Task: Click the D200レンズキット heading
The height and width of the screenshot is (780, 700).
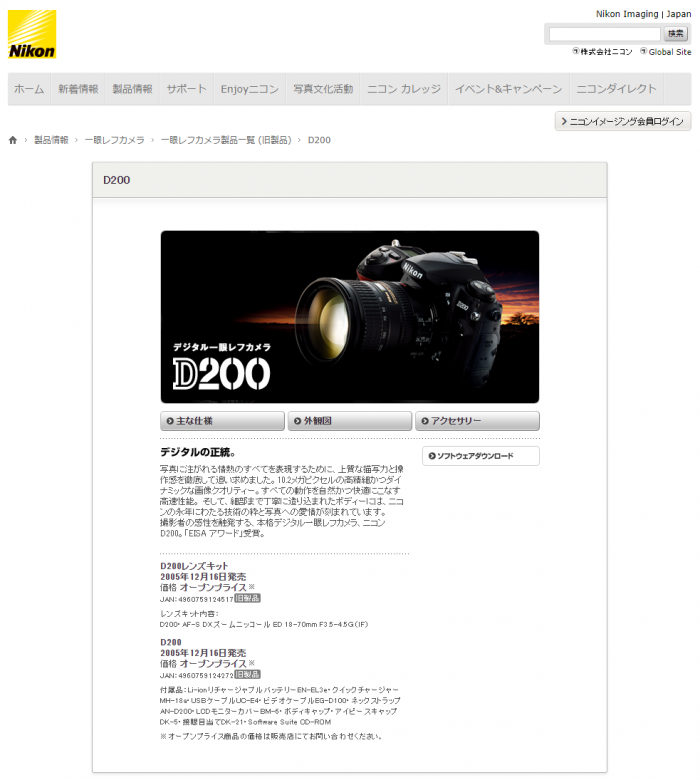Action: (194, 566)
